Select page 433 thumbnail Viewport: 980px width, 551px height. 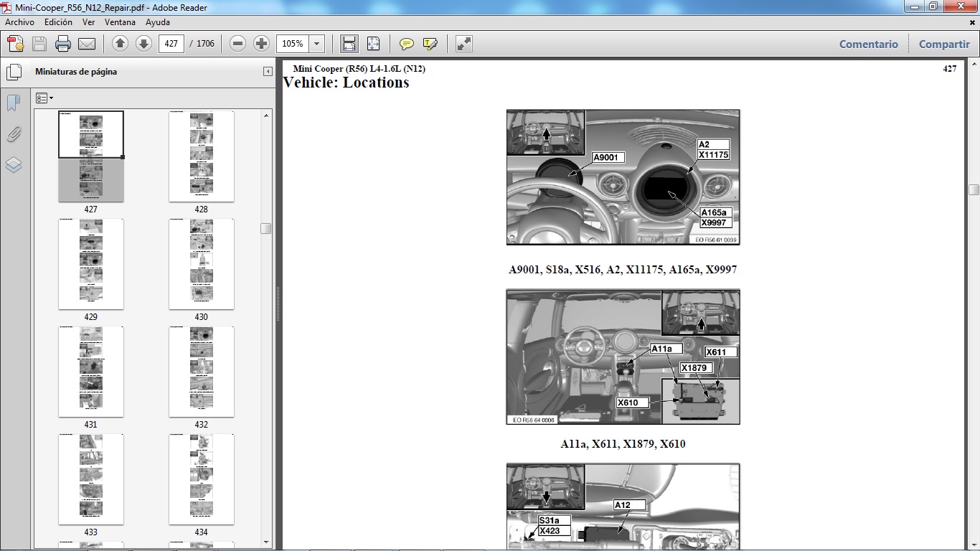pyautogui.click(x=90, y=479)
